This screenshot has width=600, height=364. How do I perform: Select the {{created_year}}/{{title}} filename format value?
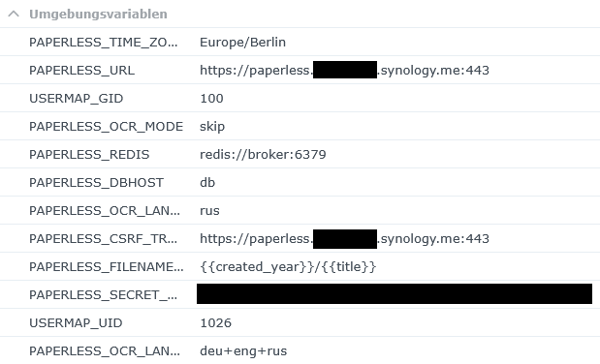tap(288, 267)
